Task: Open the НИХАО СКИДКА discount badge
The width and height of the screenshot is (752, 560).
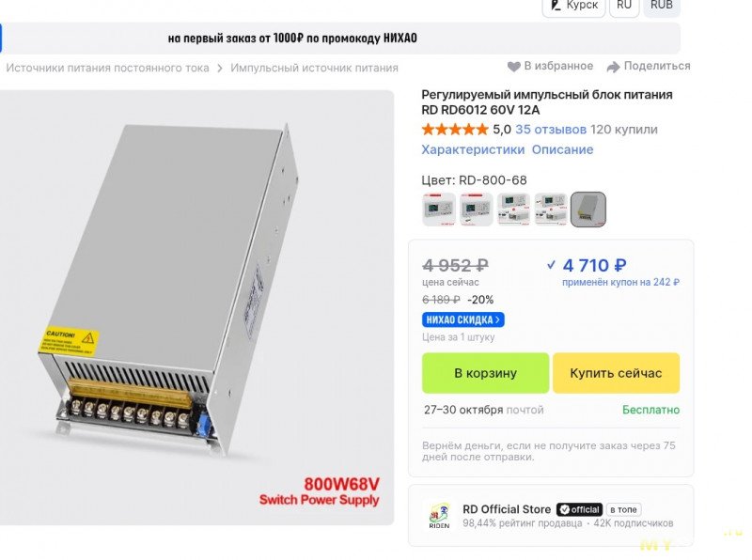Action: pyautogui.click(x=462, y=319)
